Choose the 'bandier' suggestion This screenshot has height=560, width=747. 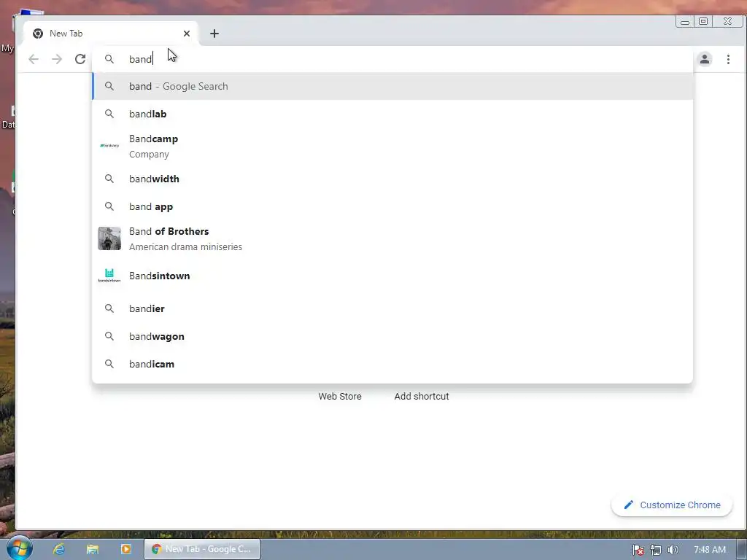click(x=392, y=308)
